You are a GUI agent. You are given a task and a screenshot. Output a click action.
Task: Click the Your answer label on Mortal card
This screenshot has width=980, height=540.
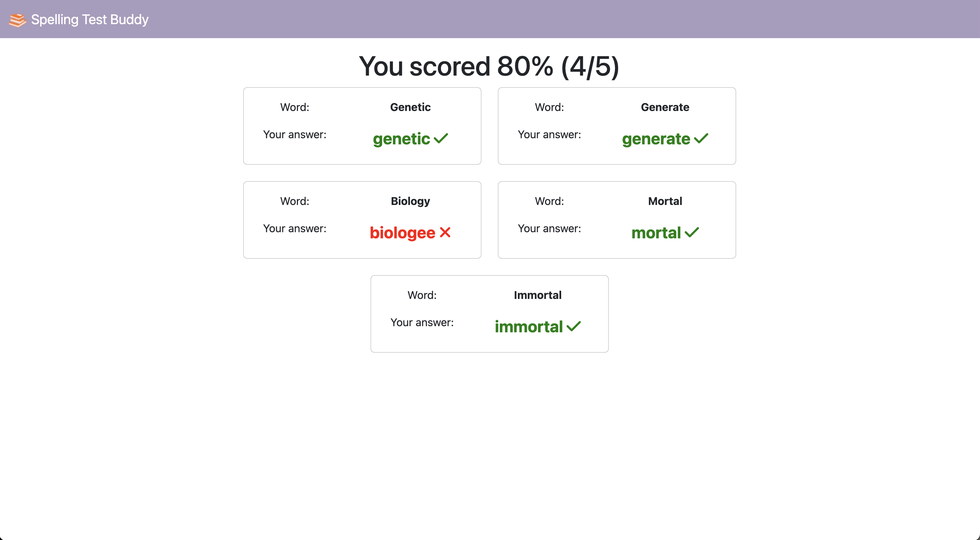(549, 228)
